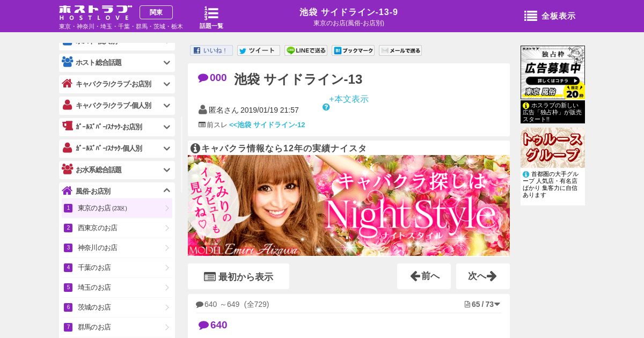Screen dimensions: 644x338
Task: Select 茨城のお店 sidebar item
Action: tap(117, 307)
